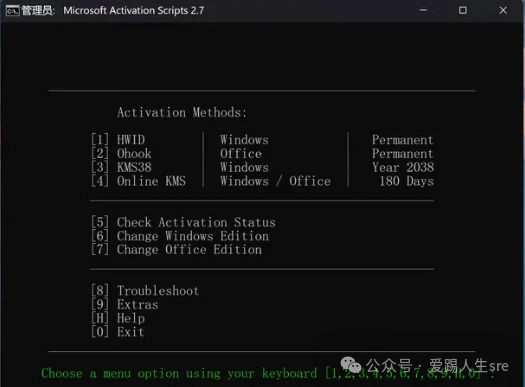Select the [2] Ohook Office option
Image resolution: width=525 pixels, height=387 pixels.
pyautogui.click(x=121, y=154)
